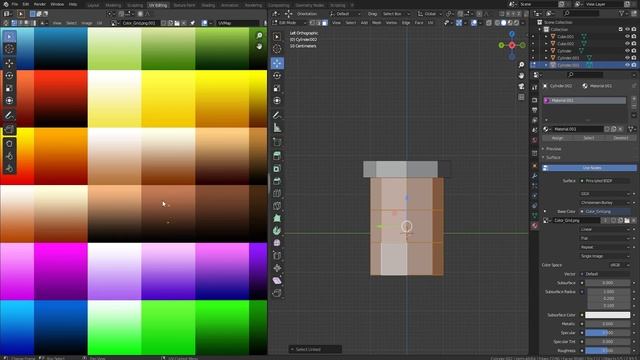
Task: Open the Christensen-Burley subsurface method dropdown
Action: 605,202
